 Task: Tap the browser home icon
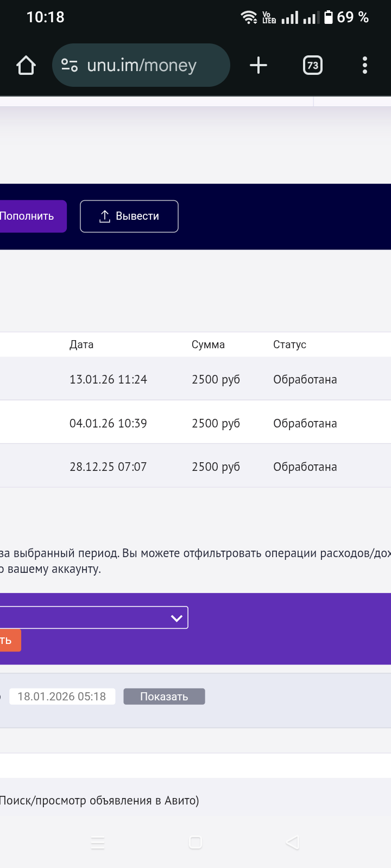click(x=26, y=66)
